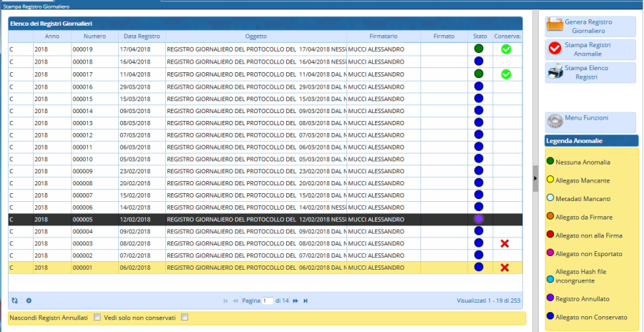This screenshot has height=332, width=644.
Task: Click Registro Annullato purple legend swatch
Action: pyautogui.click(x=550, y=298)
